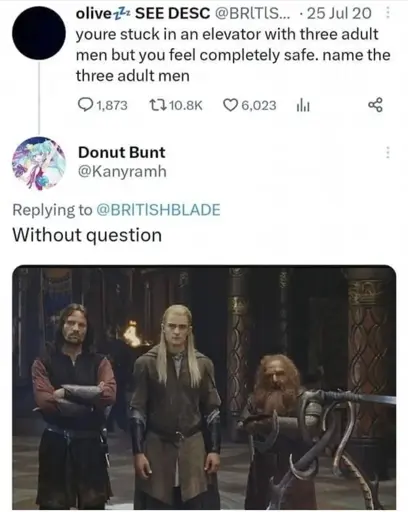Open the olive SEE DESC display name
Screen dimensions: 408x512
143,13
